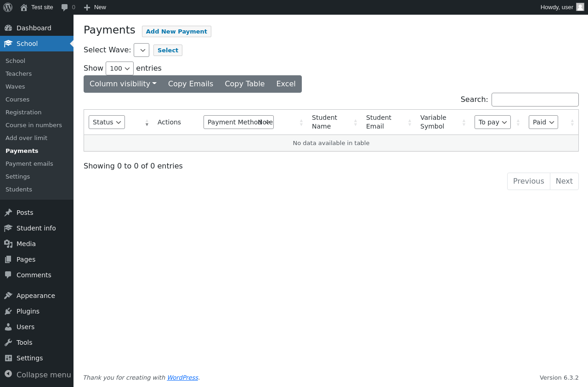Click the Posts pushpin icon
588x387 pixels.
8,213
